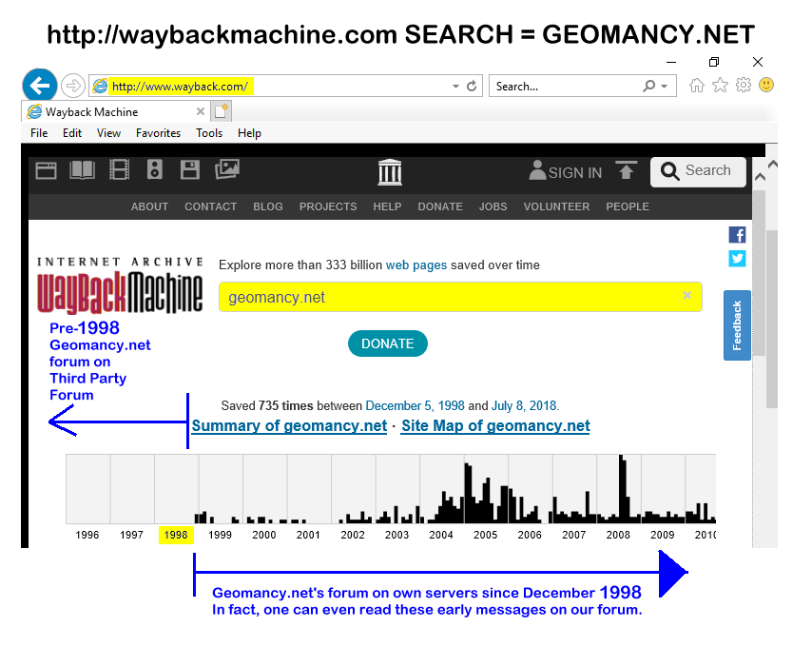Click the teal DONATE button
This screenshot has height=647, width=812.
tap(387, 343)
